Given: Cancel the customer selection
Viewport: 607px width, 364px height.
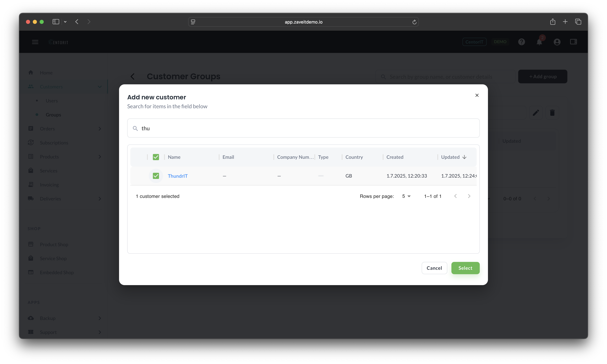Looking at the screenshot, I should pyautogui.click(x=434, y=268).
